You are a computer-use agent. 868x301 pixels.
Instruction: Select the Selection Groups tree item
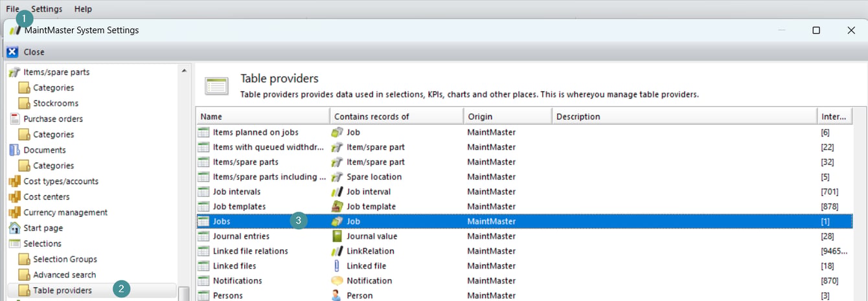coord(65,259)
